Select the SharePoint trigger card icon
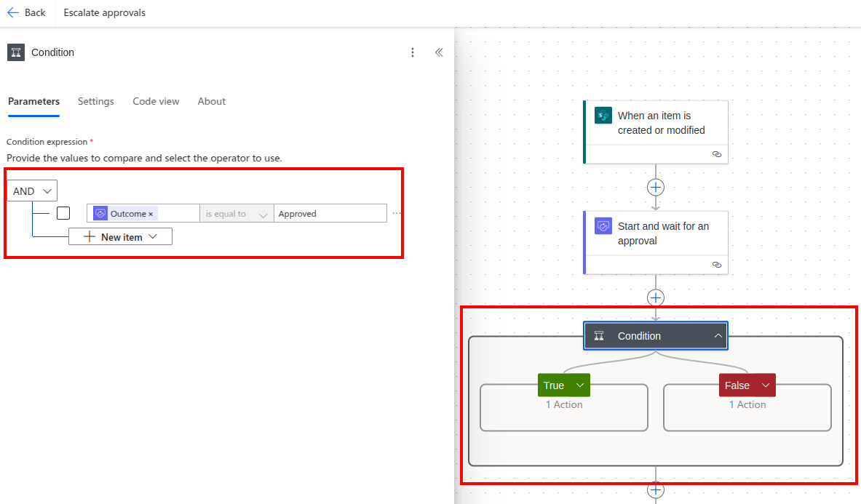Screen dimensions: 861x504 [603, 115]
